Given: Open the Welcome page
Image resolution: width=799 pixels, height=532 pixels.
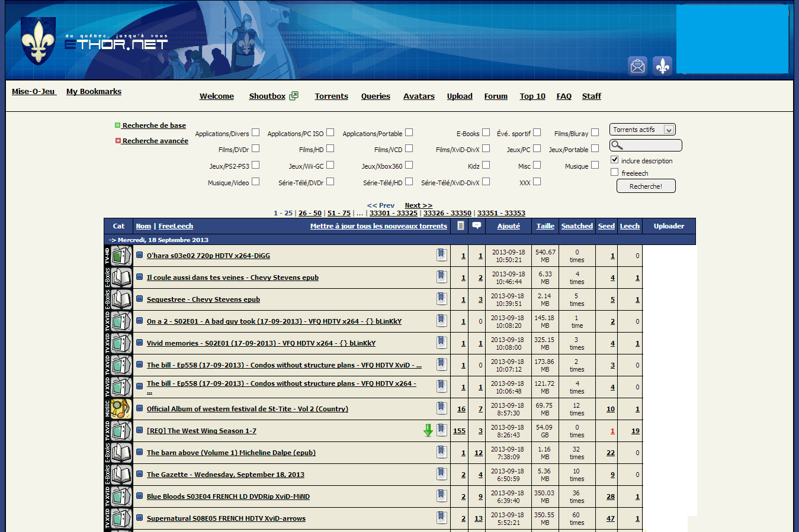Looking at the screenshot, I should tap(217, 96).
